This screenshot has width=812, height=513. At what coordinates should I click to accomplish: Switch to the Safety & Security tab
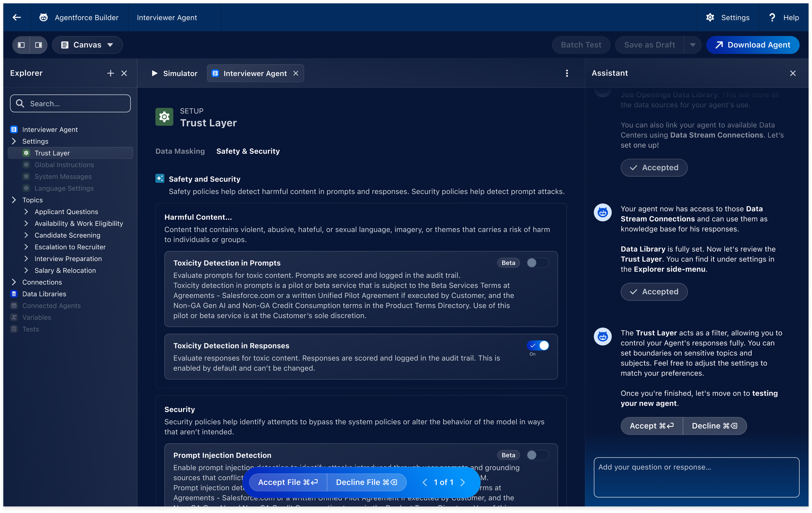pos(248,151)
